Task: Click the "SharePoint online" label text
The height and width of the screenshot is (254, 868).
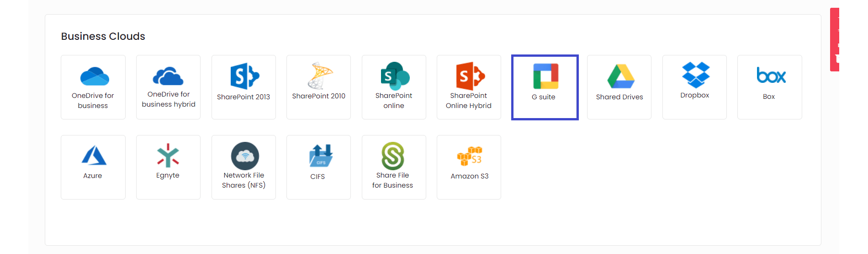Action: tap(394, 101)
